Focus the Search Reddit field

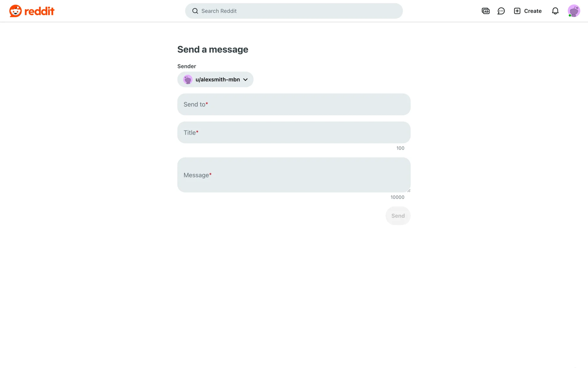294,11
